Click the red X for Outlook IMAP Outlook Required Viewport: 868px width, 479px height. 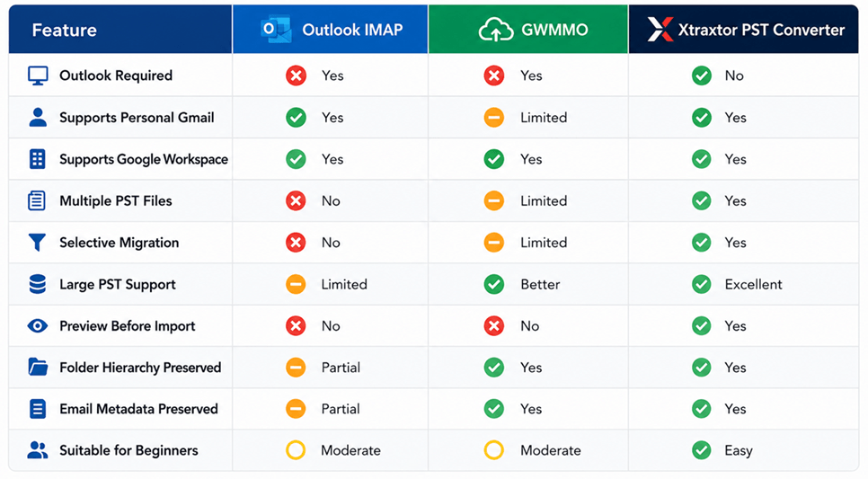[297, 75]
